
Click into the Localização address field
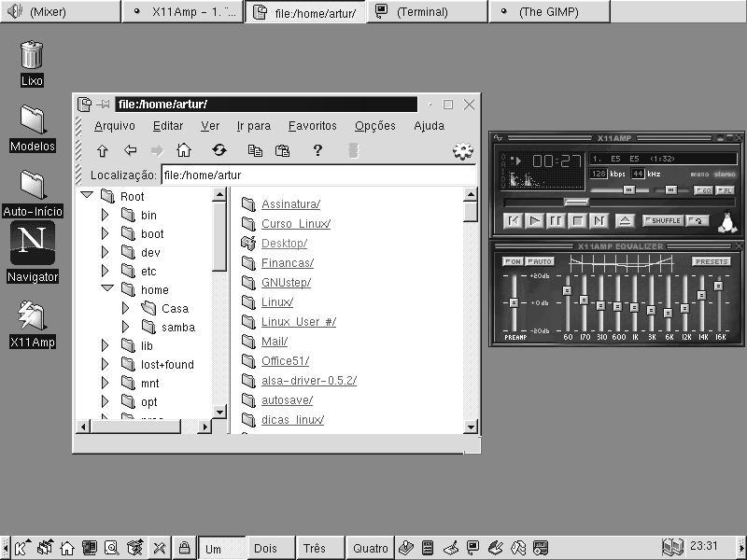(318, 175)
